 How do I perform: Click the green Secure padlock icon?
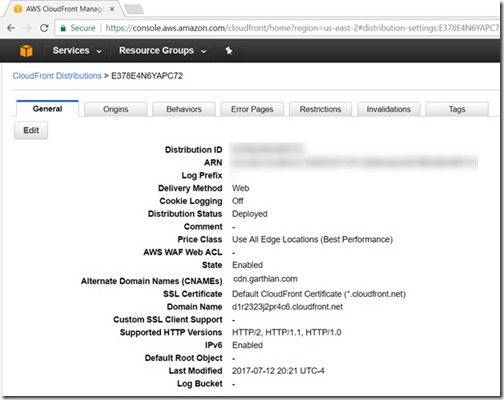[63, 28]
